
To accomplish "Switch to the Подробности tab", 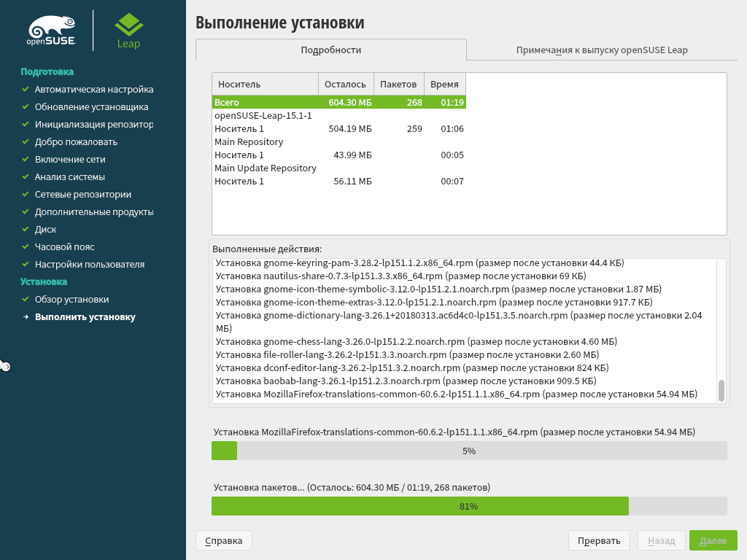I will 330,50.
